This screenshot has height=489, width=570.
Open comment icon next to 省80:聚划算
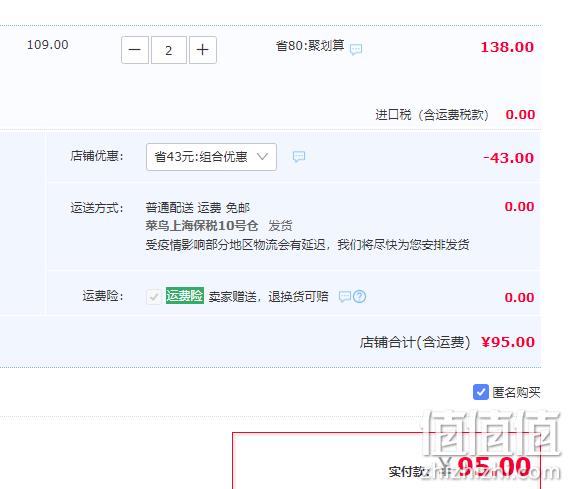pos(356,49)
